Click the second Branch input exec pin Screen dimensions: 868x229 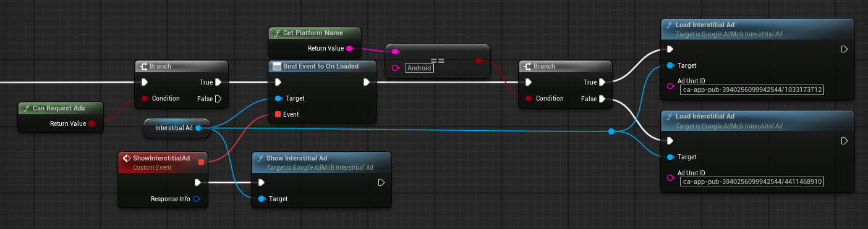click(x=528, y=82)
